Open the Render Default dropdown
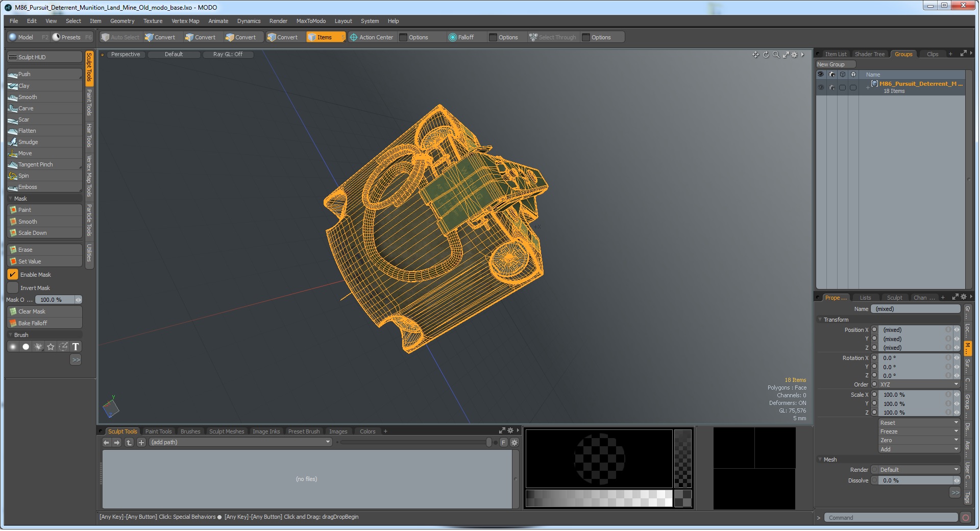 [x=919, y=470]
